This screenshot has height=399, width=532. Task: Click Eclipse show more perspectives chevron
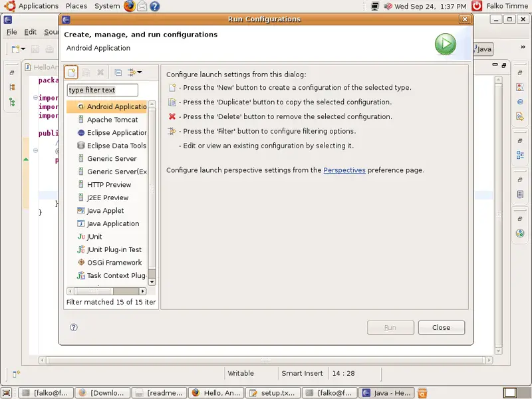pos(523,47)
